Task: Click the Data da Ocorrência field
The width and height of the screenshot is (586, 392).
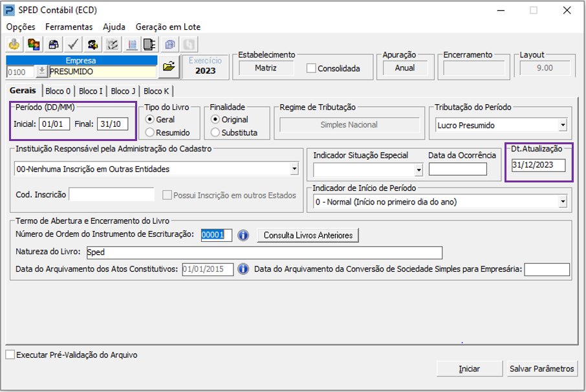Action: [x=458, y=169]
